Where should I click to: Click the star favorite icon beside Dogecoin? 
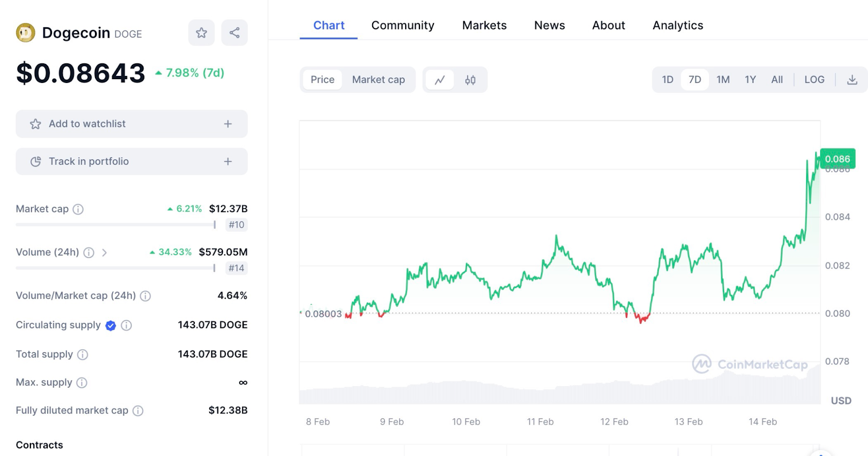201,33
